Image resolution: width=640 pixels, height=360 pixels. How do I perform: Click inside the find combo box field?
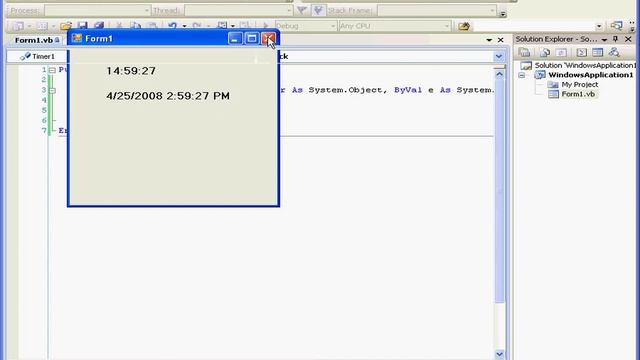[x=534, y=26]
